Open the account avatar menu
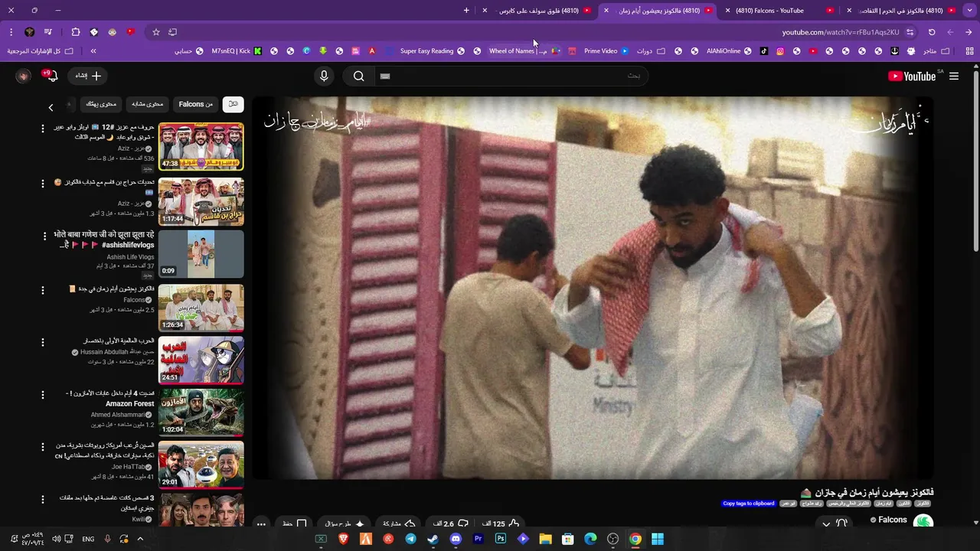This screenshot has width=980, height=551. pyautogui.click(x=24, y=76)
